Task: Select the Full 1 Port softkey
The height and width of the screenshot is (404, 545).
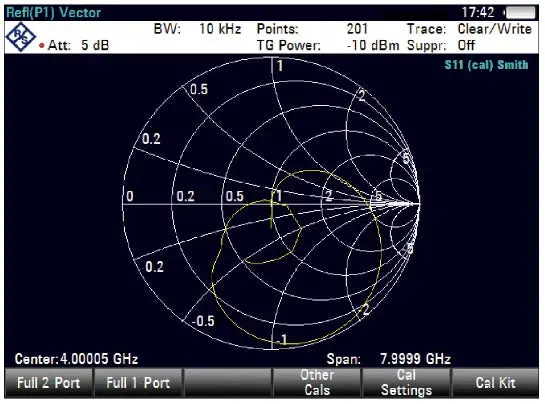Action: click(x=138, y=383)
